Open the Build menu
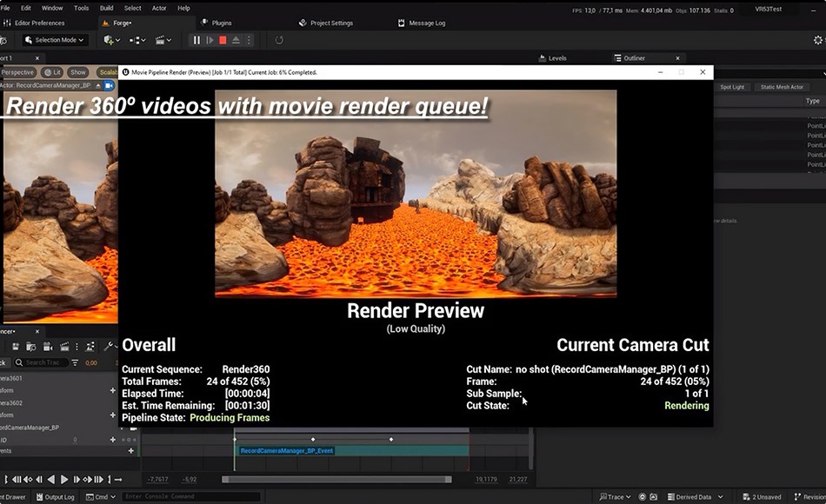Screen dimensions: 826x504 (x=106, y=8)
